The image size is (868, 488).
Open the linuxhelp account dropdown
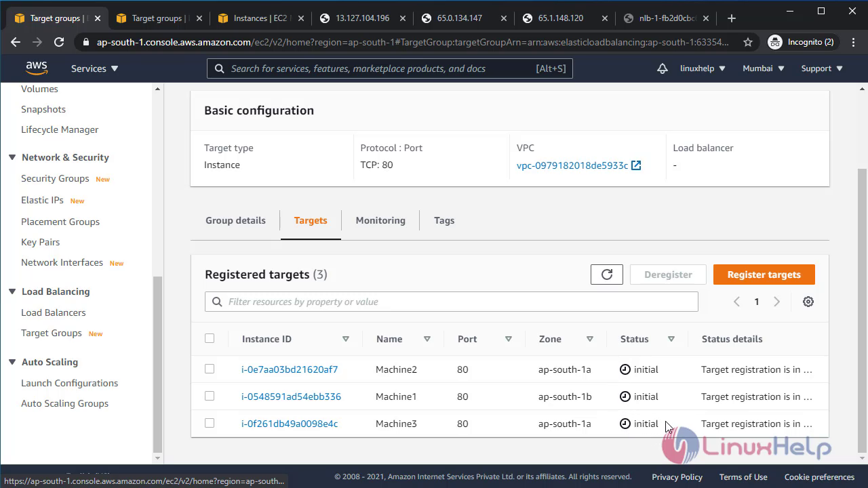703,68
